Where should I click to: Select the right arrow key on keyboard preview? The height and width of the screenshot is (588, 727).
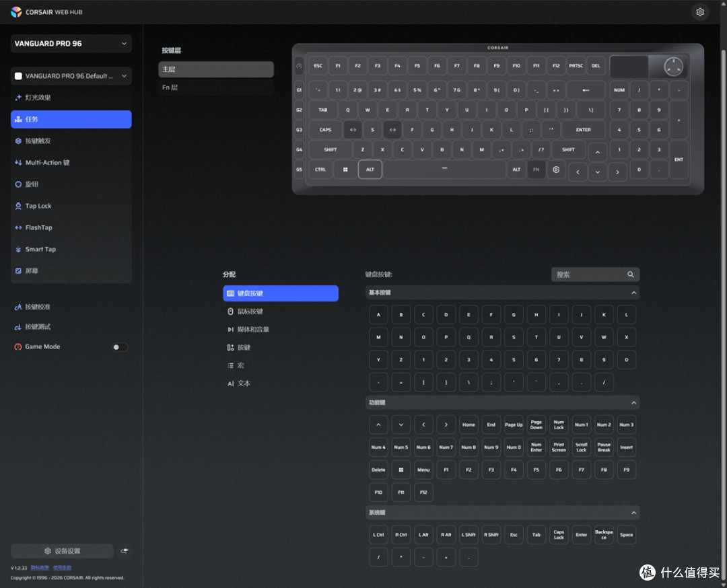(617, 172)
